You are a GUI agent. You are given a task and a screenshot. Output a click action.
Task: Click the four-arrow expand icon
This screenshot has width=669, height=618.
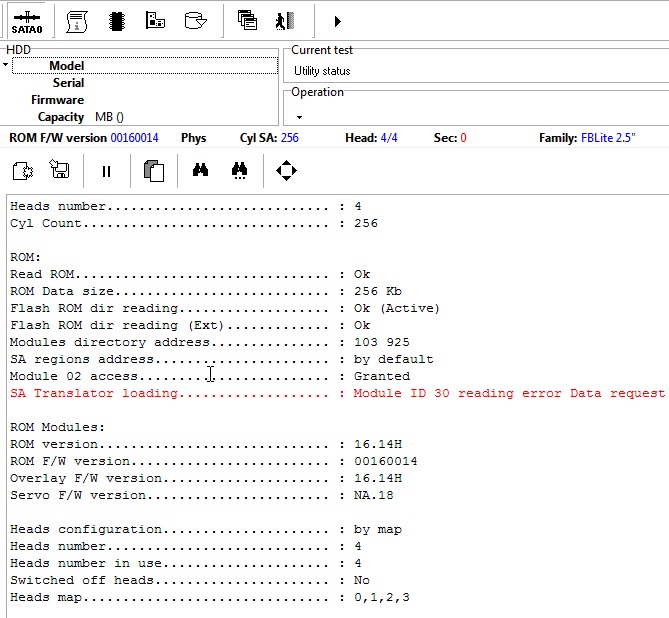286,171
